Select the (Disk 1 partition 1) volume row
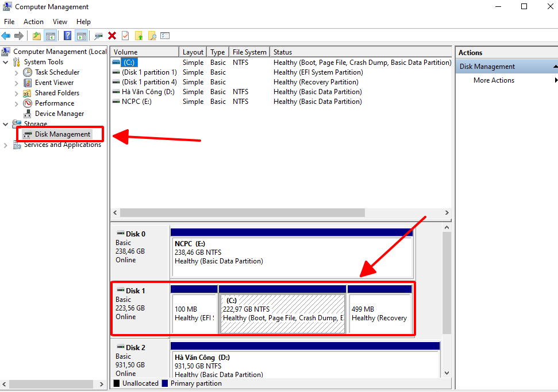 281,72
